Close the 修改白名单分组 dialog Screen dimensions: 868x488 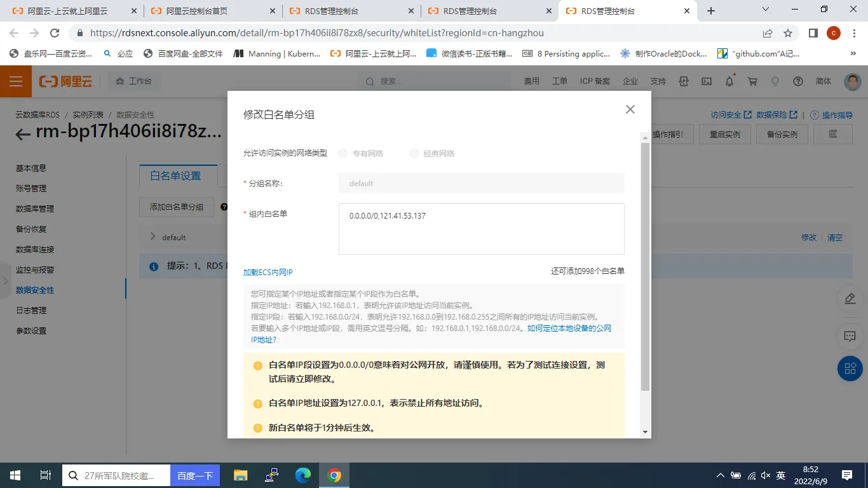coord(630,109)
